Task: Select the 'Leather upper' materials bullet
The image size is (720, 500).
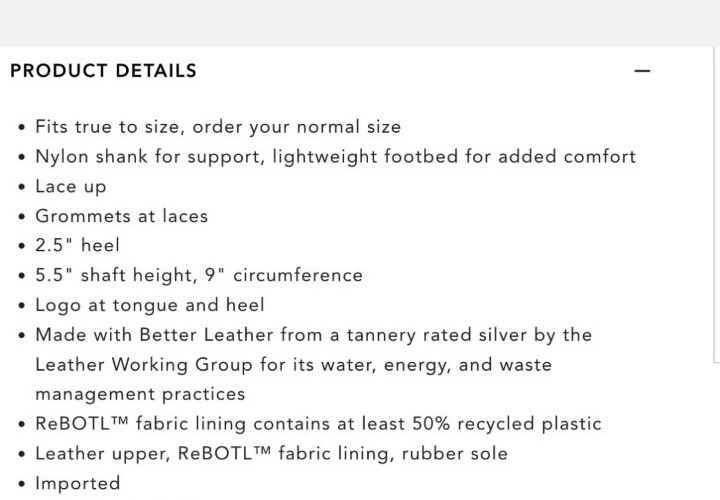Action: 271,453
